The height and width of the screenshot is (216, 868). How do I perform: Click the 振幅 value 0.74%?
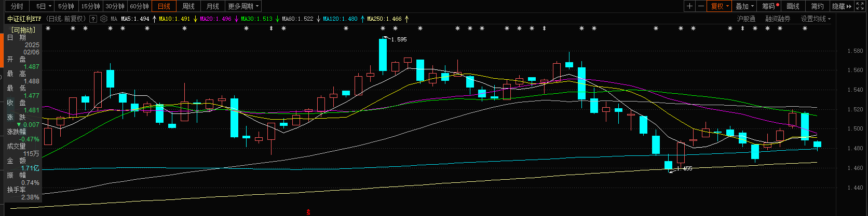coord(30,183)
